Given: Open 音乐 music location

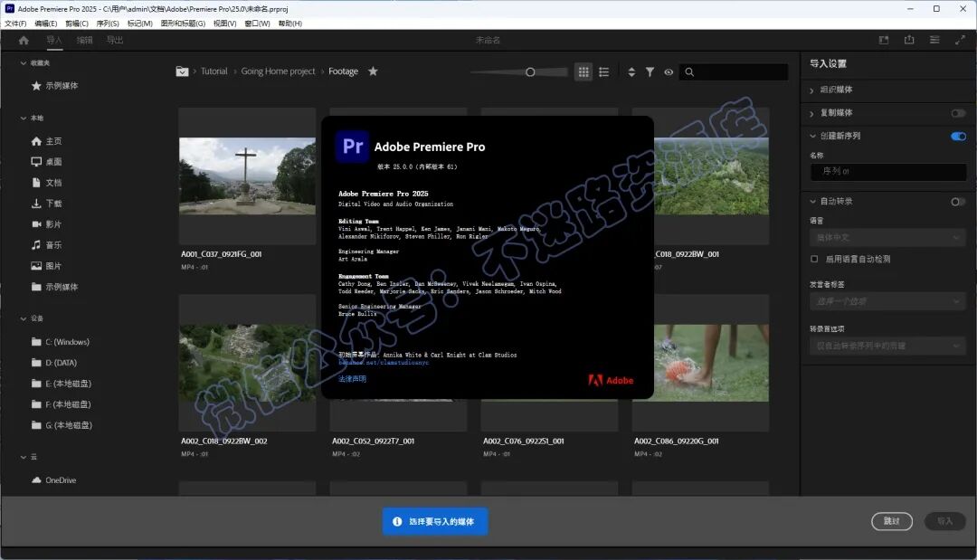Looking at the screenshot, I should (x=47, y=245).
